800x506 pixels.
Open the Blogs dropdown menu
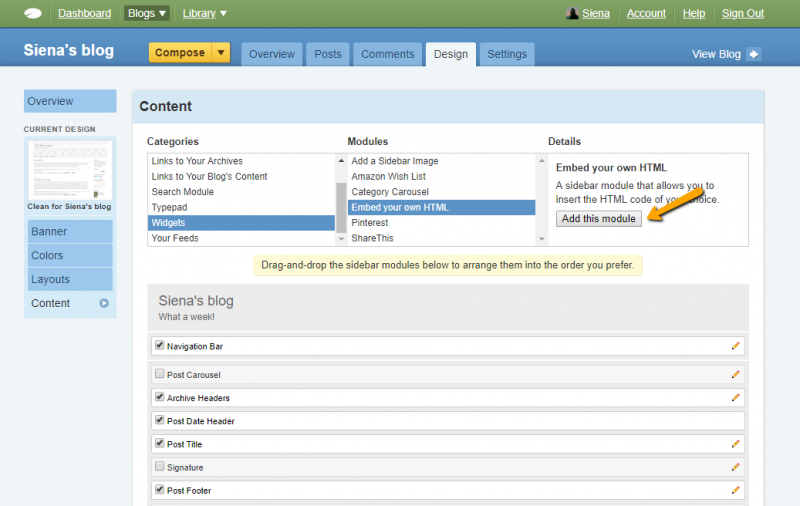(x=146, y=14)
